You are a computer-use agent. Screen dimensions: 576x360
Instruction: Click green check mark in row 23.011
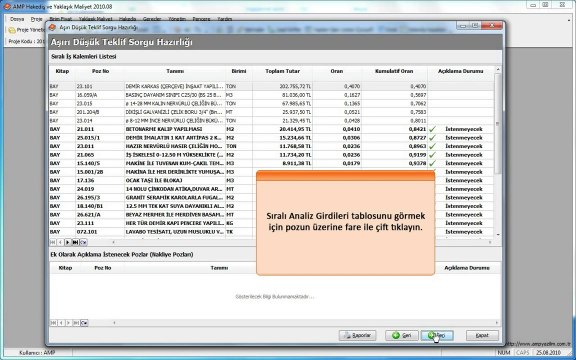point(432,146)
